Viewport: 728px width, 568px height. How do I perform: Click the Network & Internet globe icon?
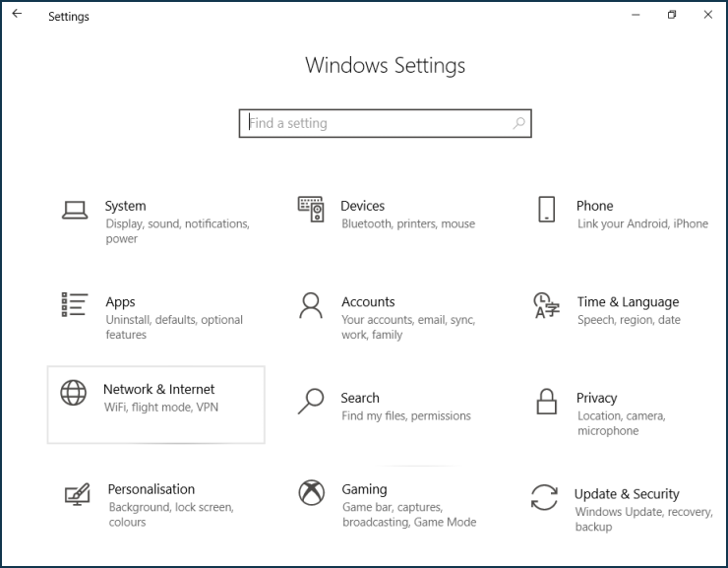coord(74,393)
